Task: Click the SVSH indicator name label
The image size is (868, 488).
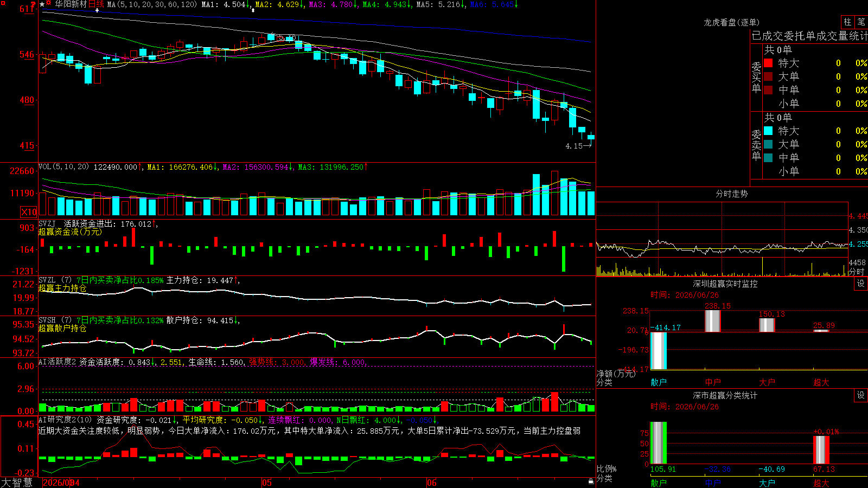Action: coord(47,320)
